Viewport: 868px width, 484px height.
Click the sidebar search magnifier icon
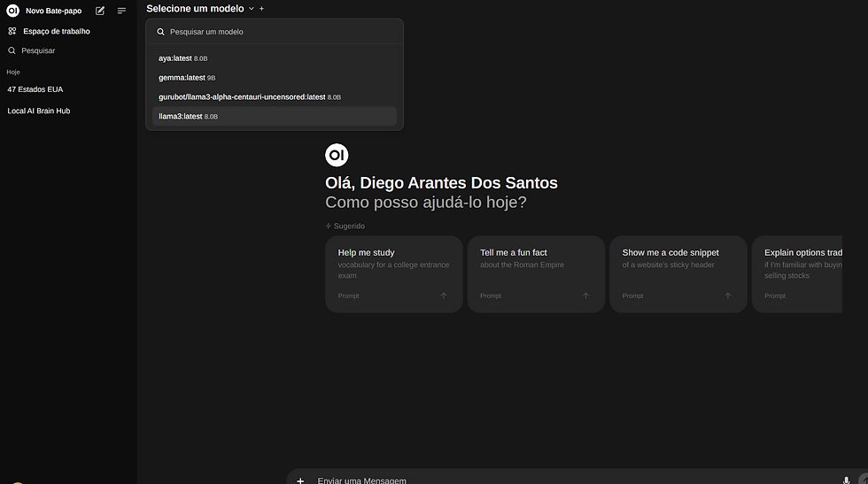click(x=12, y=50)
